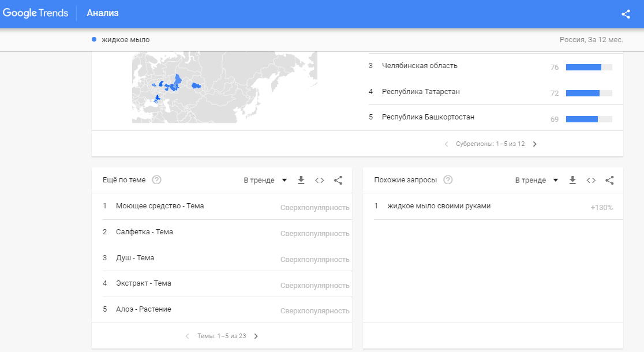
Task: Share the 'Похожие запросы' widget
Action: tap(609, 180)
